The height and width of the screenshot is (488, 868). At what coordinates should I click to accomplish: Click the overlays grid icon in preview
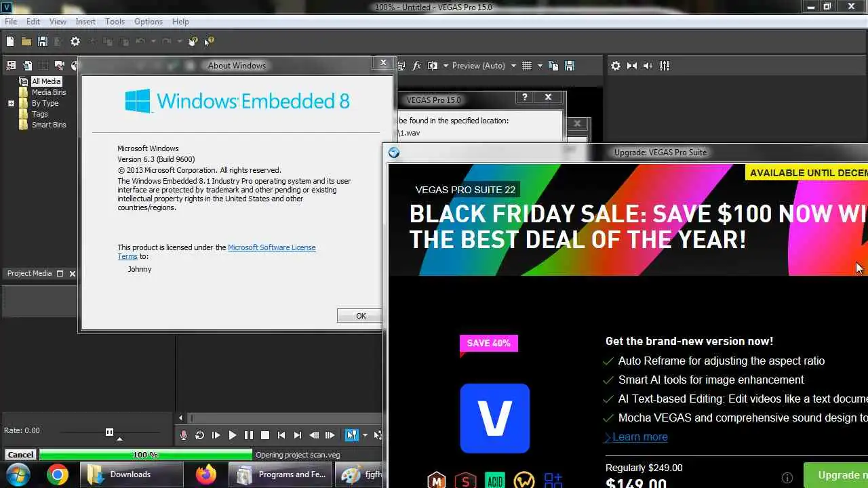pyautogui.click(x=527, y=66)
